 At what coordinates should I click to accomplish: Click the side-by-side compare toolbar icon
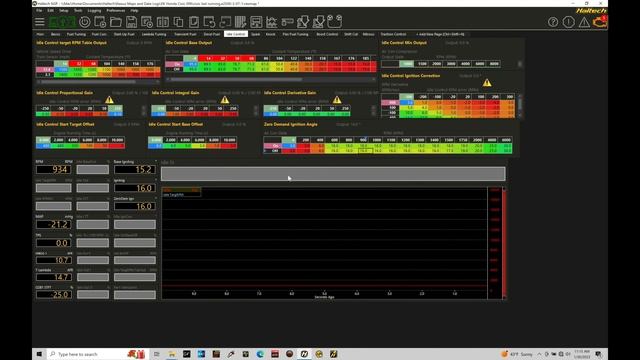[x=163, y=22]
